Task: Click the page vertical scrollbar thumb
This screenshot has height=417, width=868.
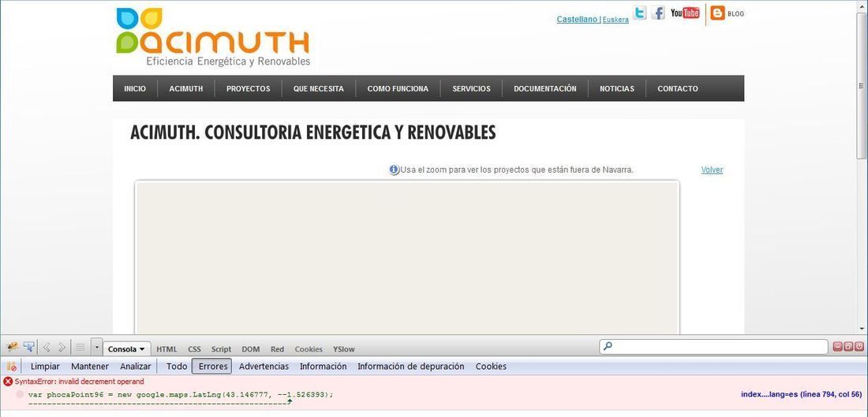Action: (x=862, y=86)
